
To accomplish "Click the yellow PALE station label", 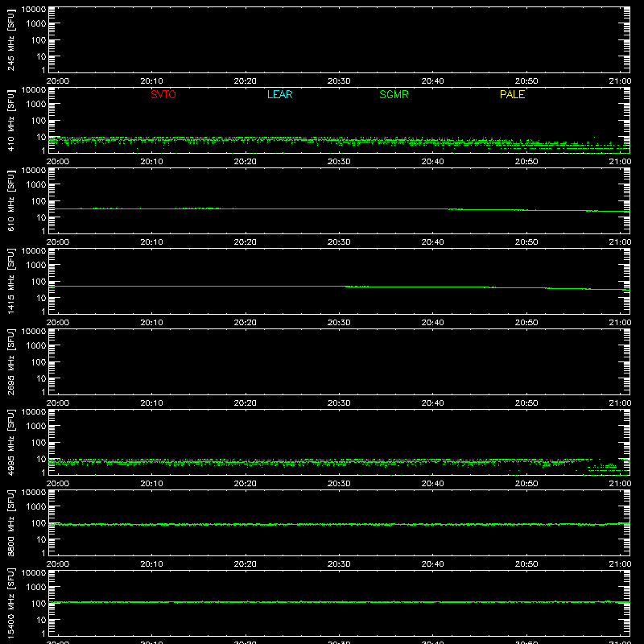I will pos(512,94).
